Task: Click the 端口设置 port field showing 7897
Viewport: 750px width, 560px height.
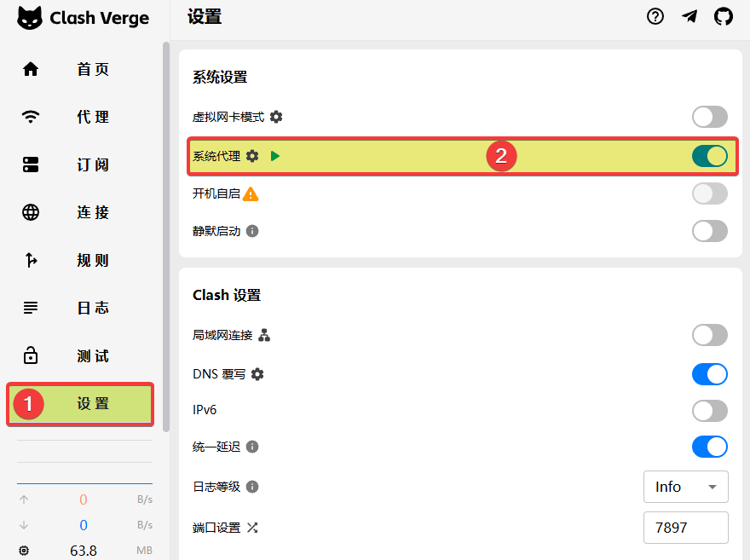Action: [x=686, y=528]
